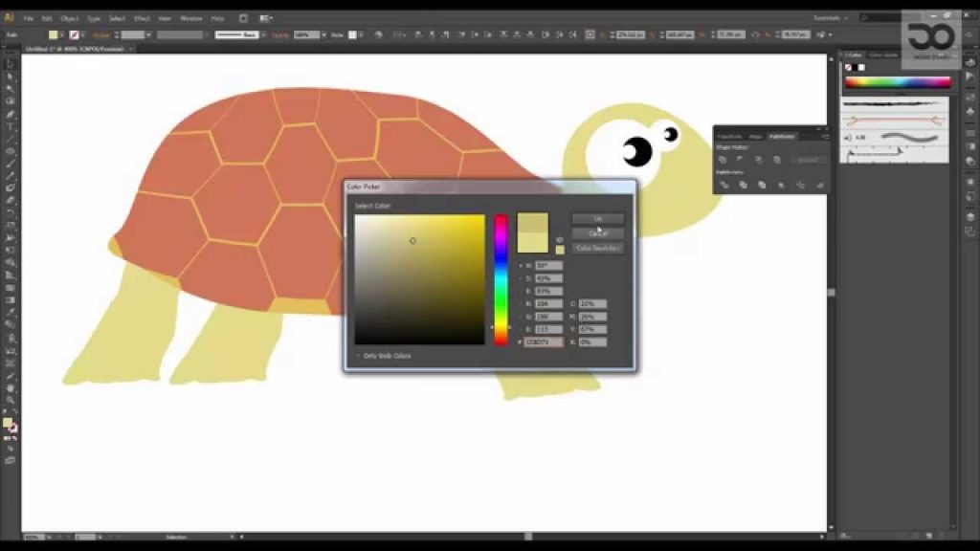Click the None swatch in Color panel
The height and width of the screenshot is (551, 980).
pos(849,68)
